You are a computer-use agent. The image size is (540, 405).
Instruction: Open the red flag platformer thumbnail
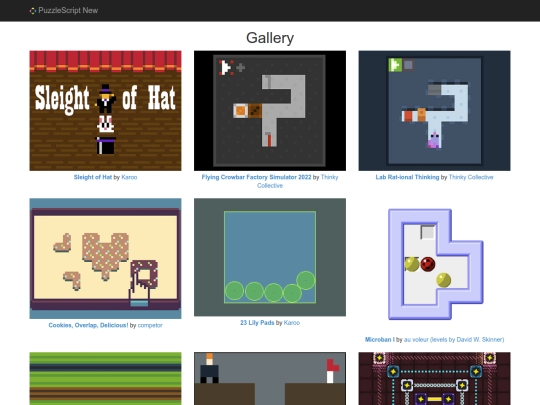(270, 378)
